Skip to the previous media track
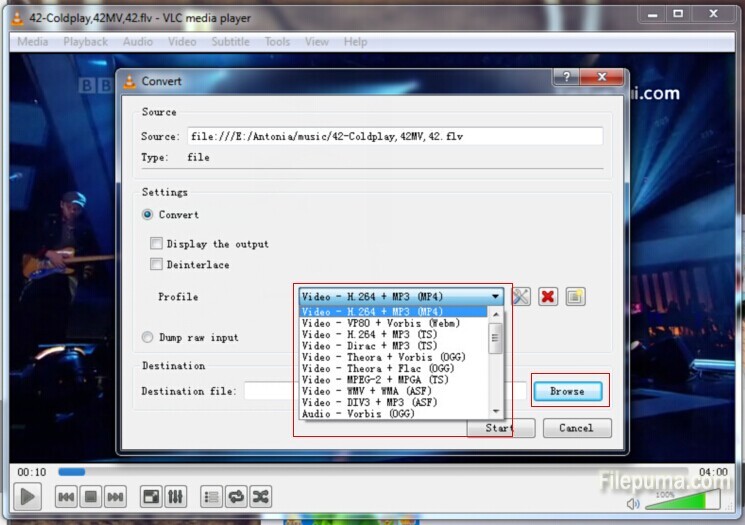Screen dimensions: 745x525 [66, 496]
